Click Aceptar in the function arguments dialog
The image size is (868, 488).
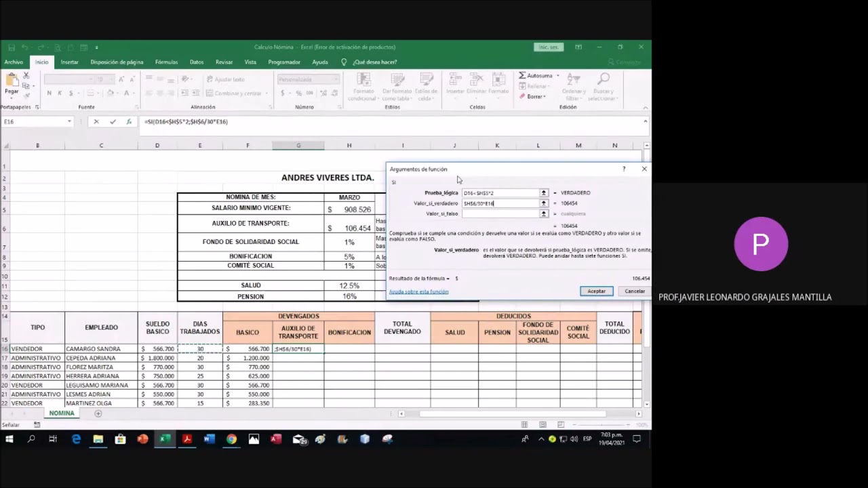pos(597,291)
